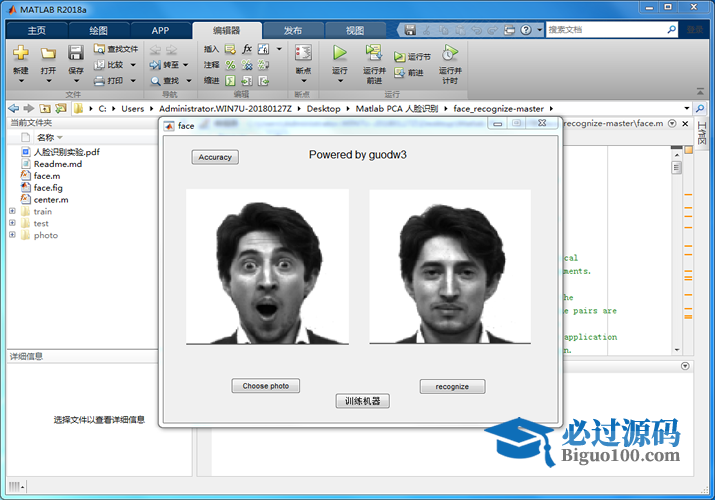Switch to the 主页 (Home) tab
Screen dimensions: 715x500
click(37, 30)
